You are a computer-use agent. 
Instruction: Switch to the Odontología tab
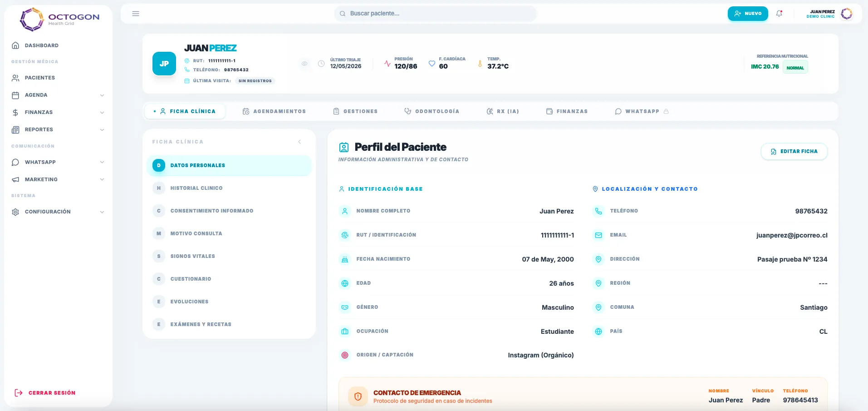pos(432,111)
